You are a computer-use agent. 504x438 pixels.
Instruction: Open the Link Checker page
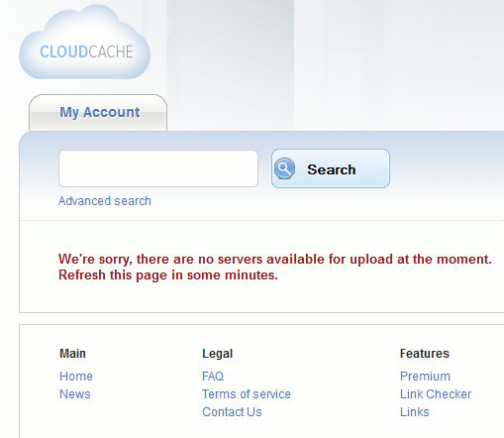click(x=436, y=394)
